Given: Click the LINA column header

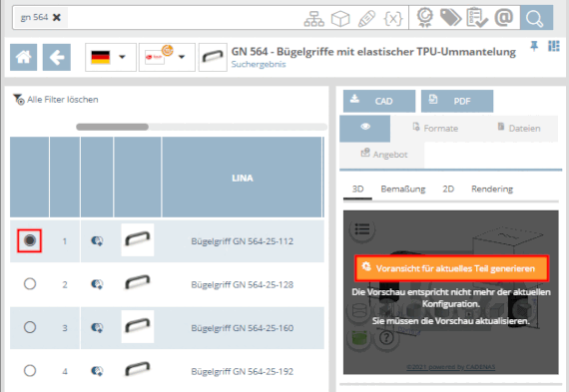Looking at the screenshot, I should pos(242,178).
